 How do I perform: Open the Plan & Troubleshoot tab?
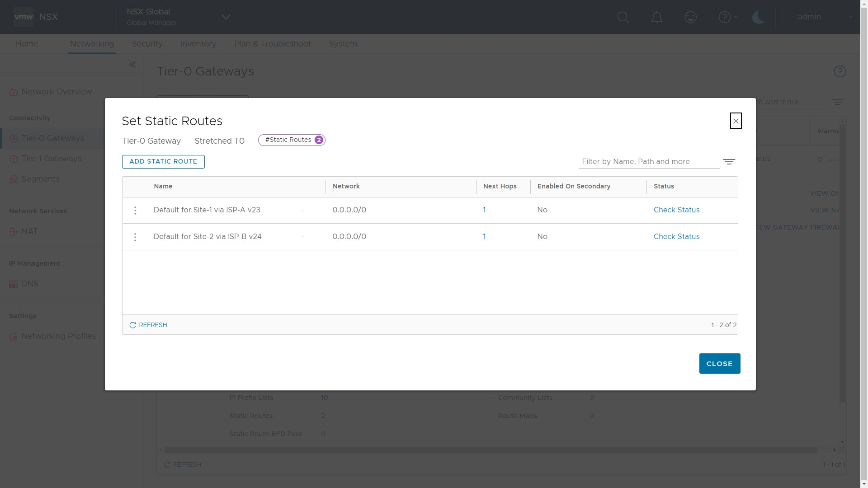pyautogui.click(x=272, y=44)
